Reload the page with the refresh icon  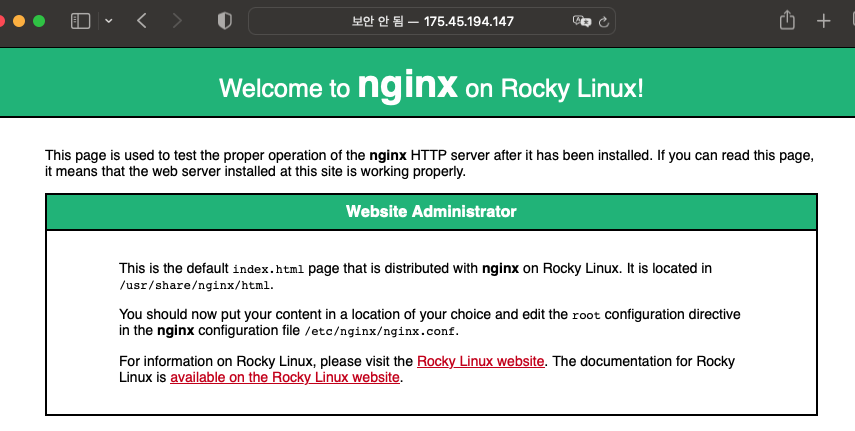coord(603,22)
